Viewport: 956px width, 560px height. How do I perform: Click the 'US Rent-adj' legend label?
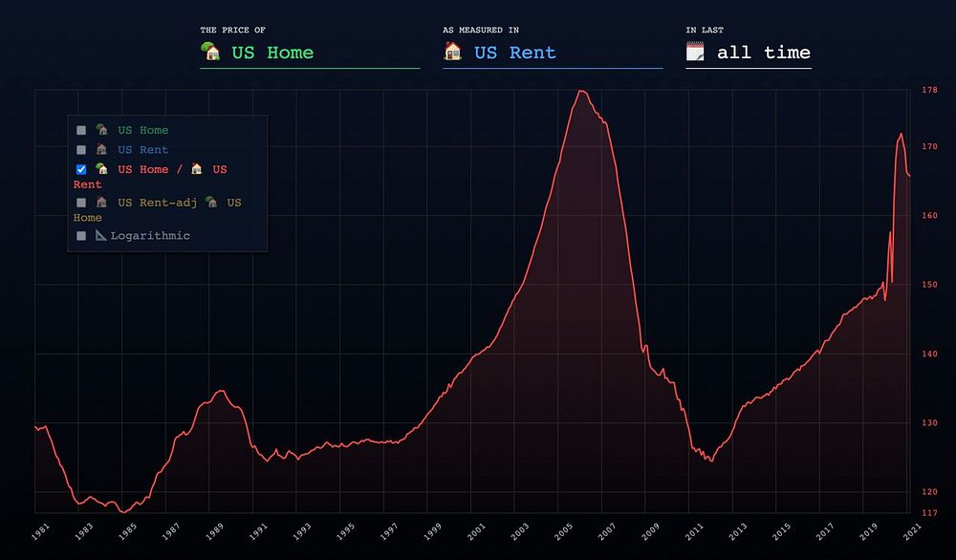(158, 203)
